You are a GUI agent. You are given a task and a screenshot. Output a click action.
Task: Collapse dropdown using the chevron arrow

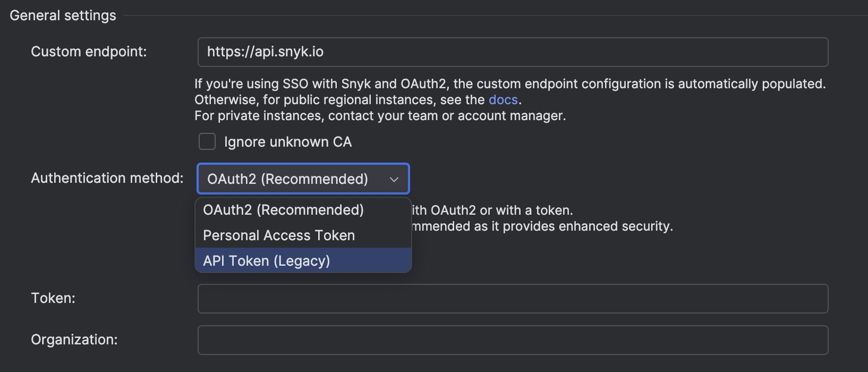click(x=394, y=179)
